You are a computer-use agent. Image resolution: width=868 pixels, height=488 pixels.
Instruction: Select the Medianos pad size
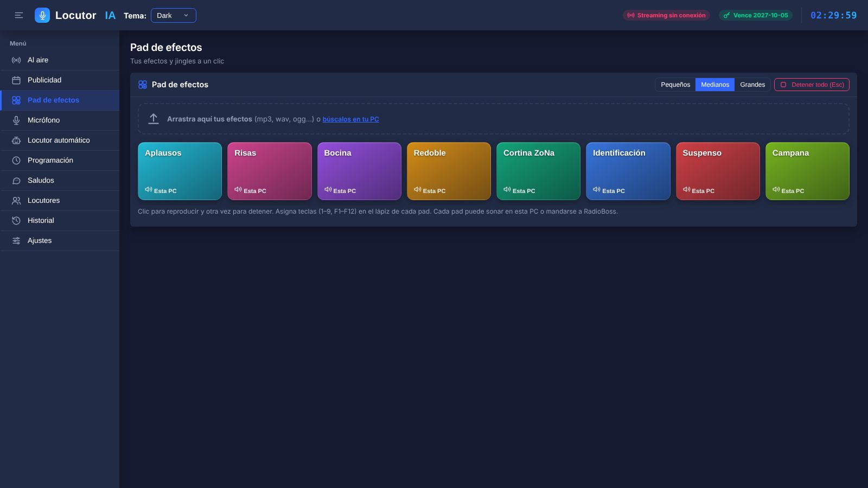[x=715, y=85]
